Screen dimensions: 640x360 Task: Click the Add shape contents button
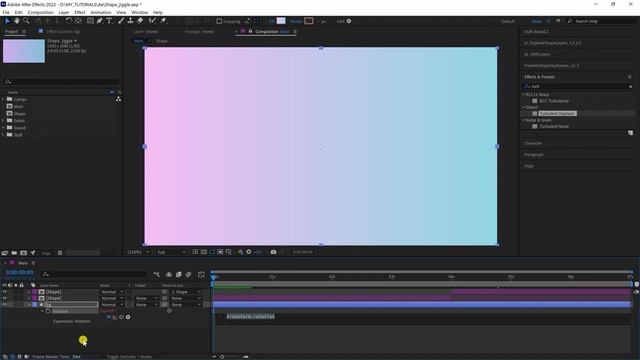pyautogui.click(x=349, y=21)
